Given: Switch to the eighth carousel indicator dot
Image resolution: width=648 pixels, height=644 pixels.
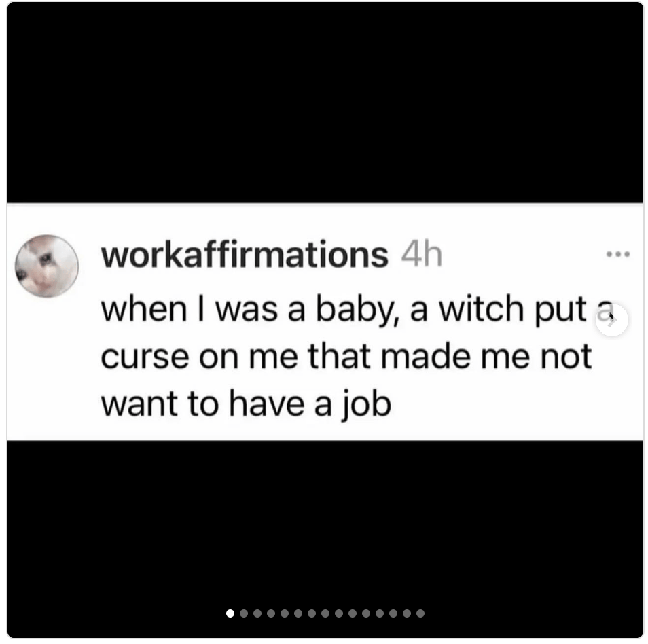Looking at the screenshot, I should [325, 613].
